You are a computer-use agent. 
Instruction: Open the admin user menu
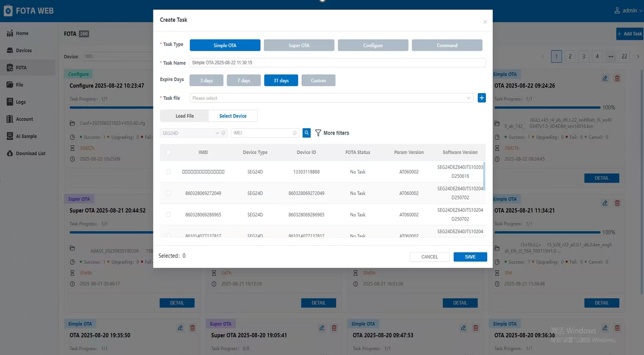pyautogui.click(x=629, y=10)
